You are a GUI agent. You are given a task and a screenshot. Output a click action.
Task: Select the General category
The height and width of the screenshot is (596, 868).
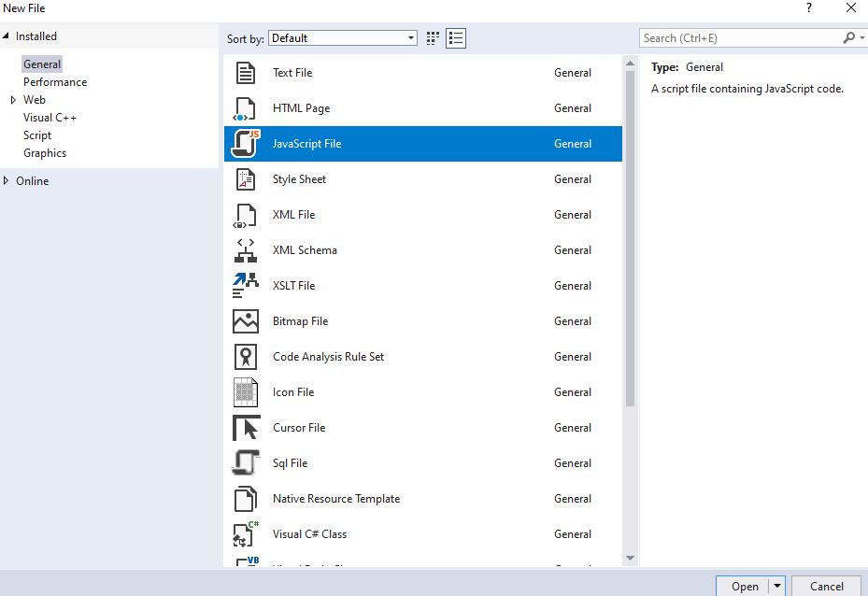click(x=42, y=64)
